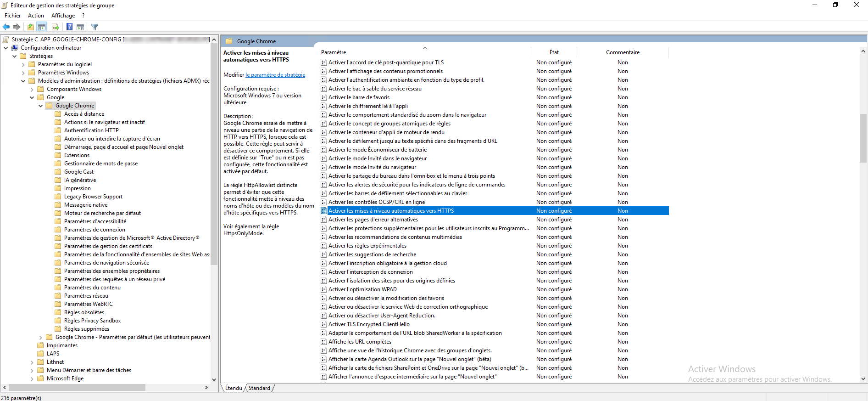Open the Affichage menu
The image size is (868, 401).
[63, 16]
